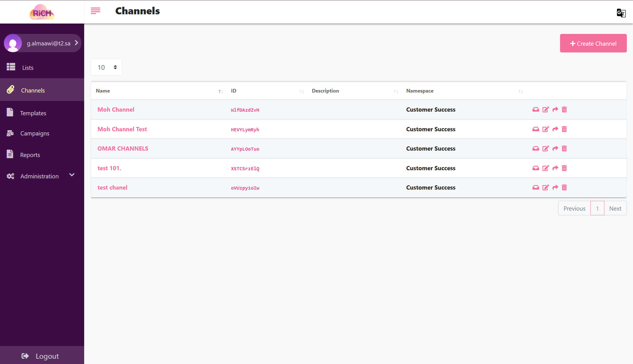Edit the test chanel entry
633x364 pixels.
click(545, 188)
